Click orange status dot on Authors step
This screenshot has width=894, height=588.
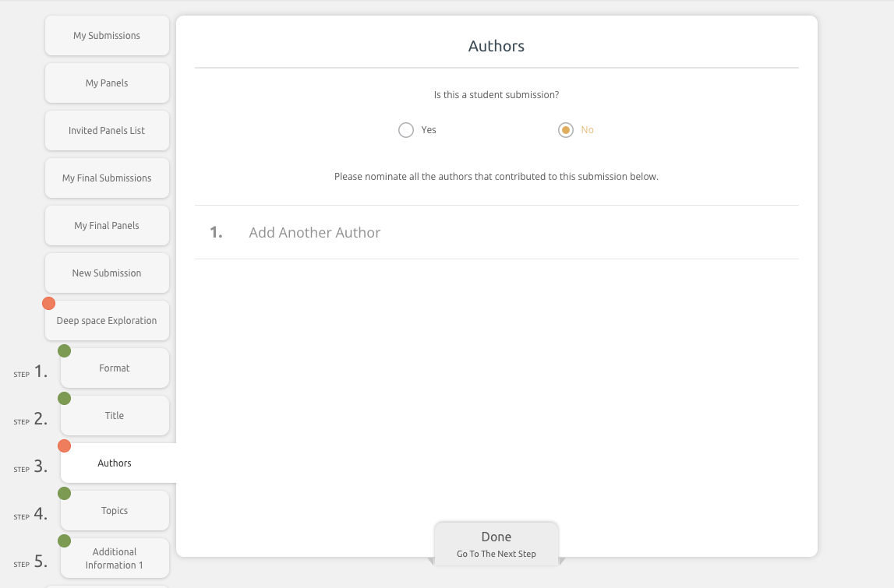[x=65, y=446]
